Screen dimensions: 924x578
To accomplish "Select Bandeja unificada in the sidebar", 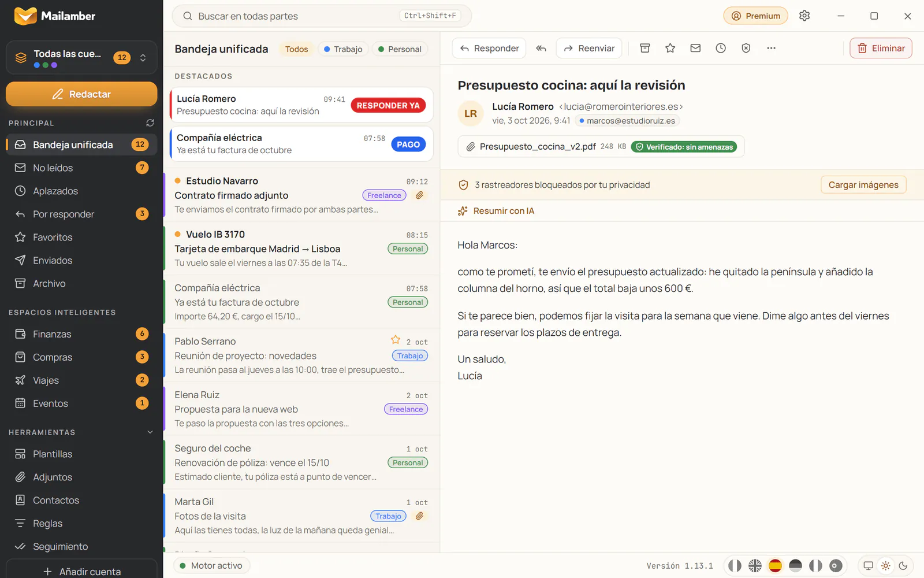I will click(81, 144).
